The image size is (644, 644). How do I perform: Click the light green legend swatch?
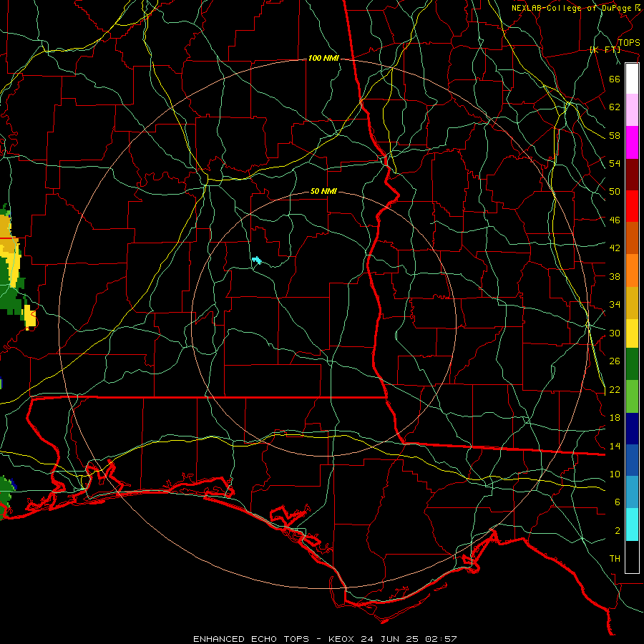[x=632, y=396]
